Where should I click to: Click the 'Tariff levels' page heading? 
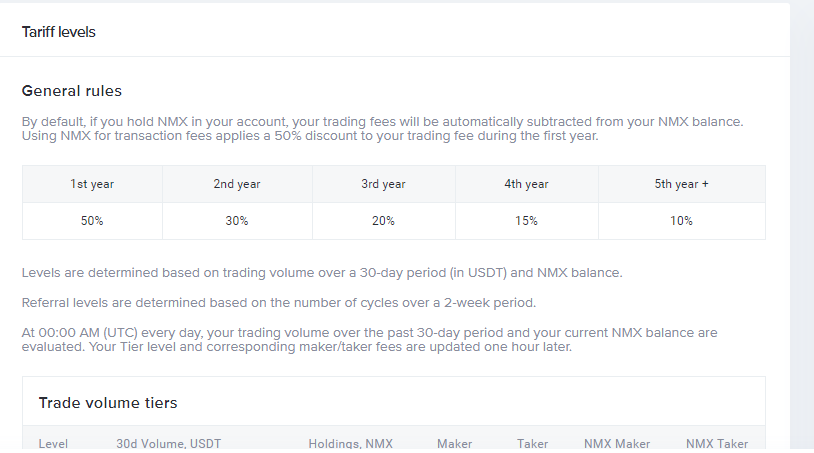[59, 32]
